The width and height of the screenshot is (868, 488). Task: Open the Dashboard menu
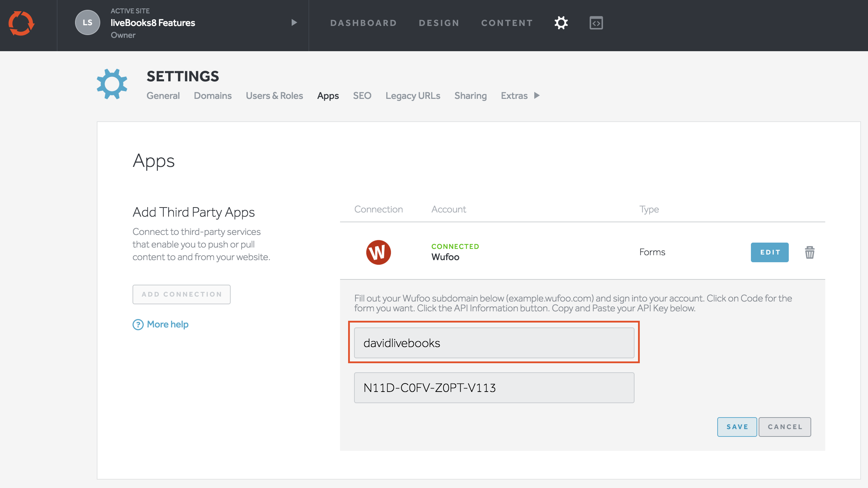tap(363, 23)
